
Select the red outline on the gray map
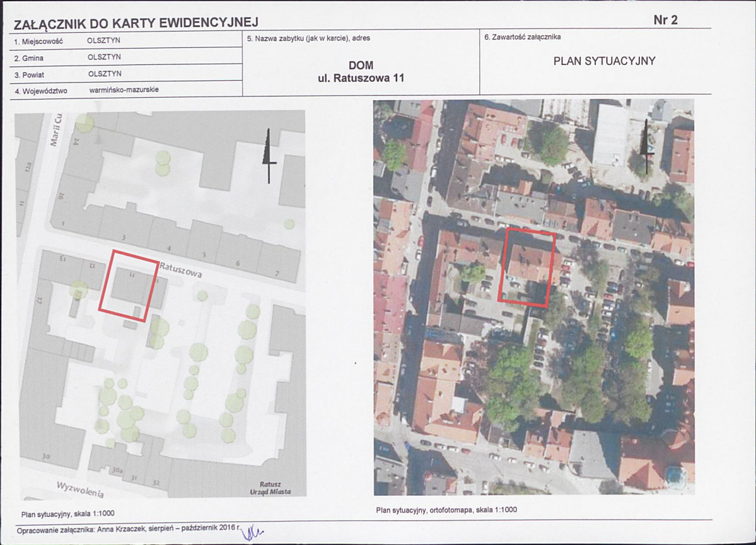[x=101, y=284]
